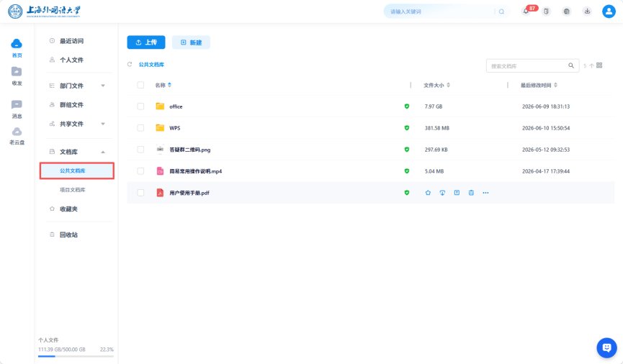Favorite 用户使用手册.pdf with star icon

[x=428, y=193]
